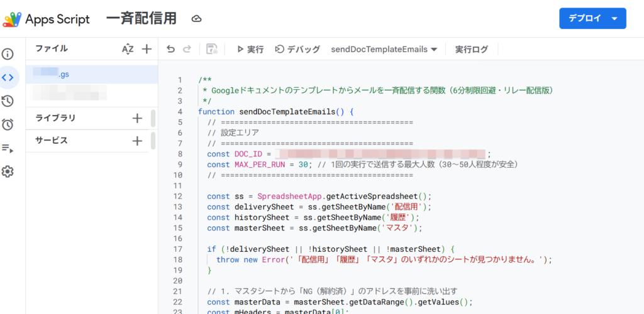The height and width of the screenshot is (314, 644).
Task: Open the Overview info icon in sidebar
Action: (x=8, y=54)
